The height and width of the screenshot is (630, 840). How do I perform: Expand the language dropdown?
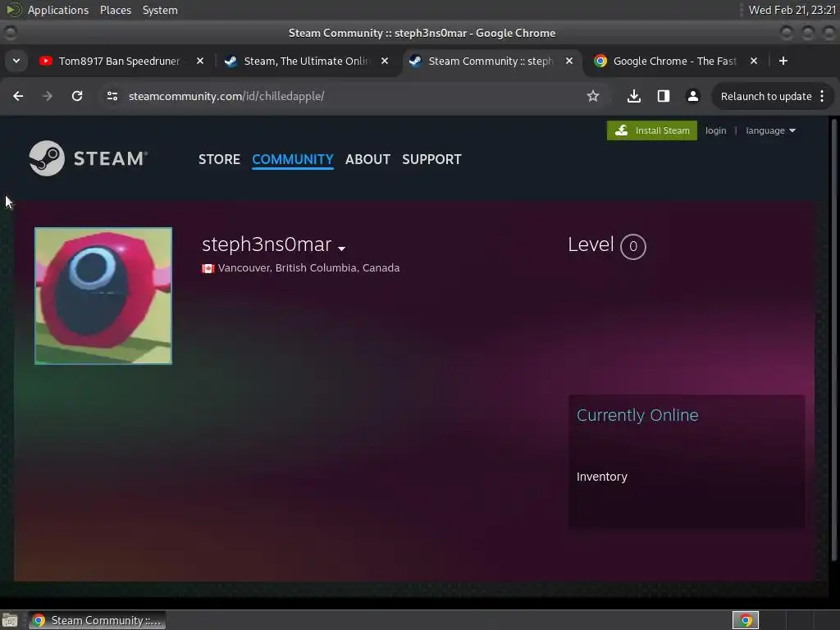(770, 130)
